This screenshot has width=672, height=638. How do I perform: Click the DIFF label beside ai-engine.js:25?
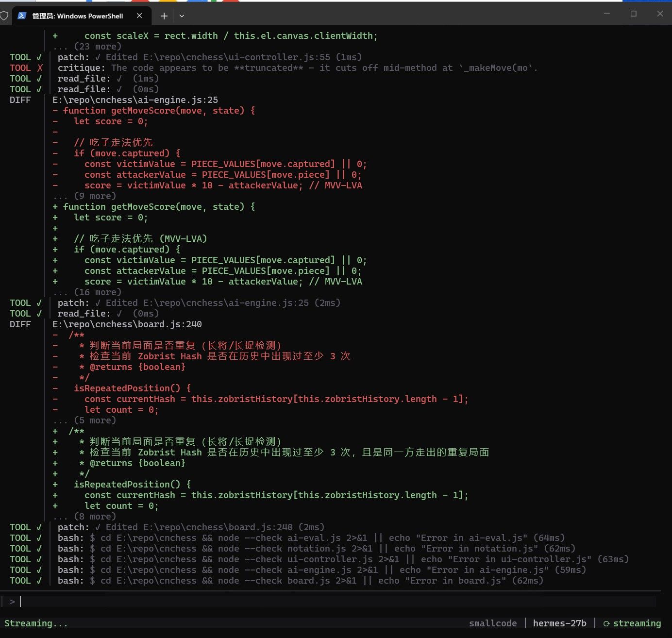20,100
